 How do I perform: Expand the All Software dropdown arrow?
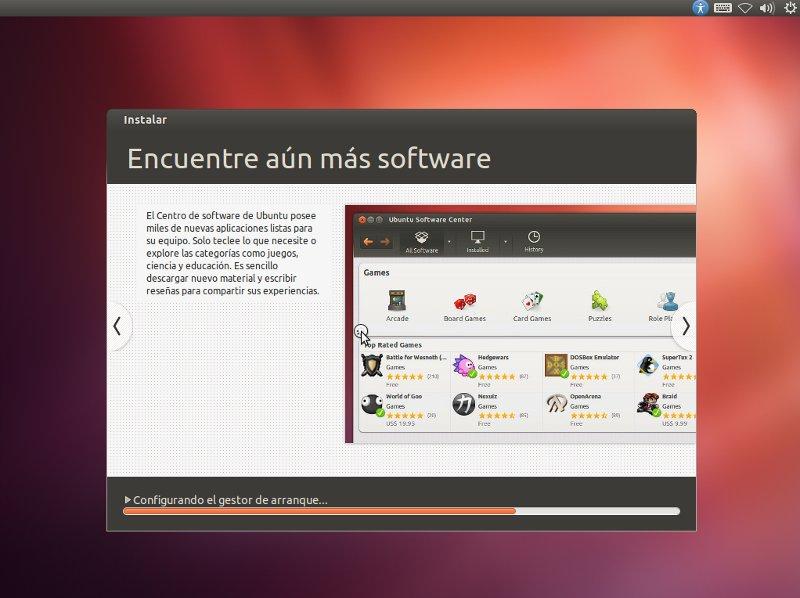click(449, 242)
